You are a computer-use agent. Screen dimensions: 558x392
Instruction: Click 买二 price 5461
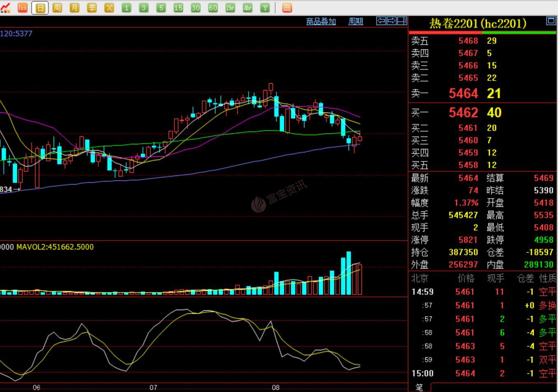coord(468,128)
